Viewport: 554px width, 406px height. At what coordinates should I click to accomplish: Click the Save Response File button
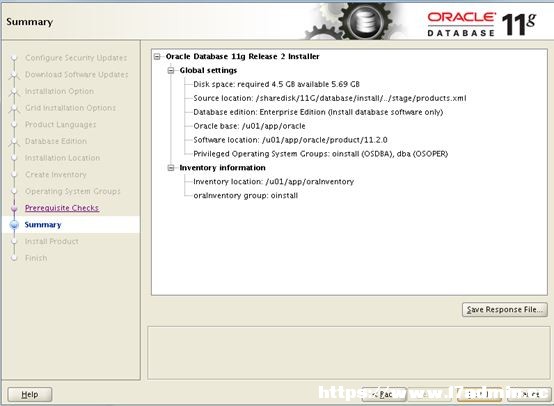click(x=505, y=310)
